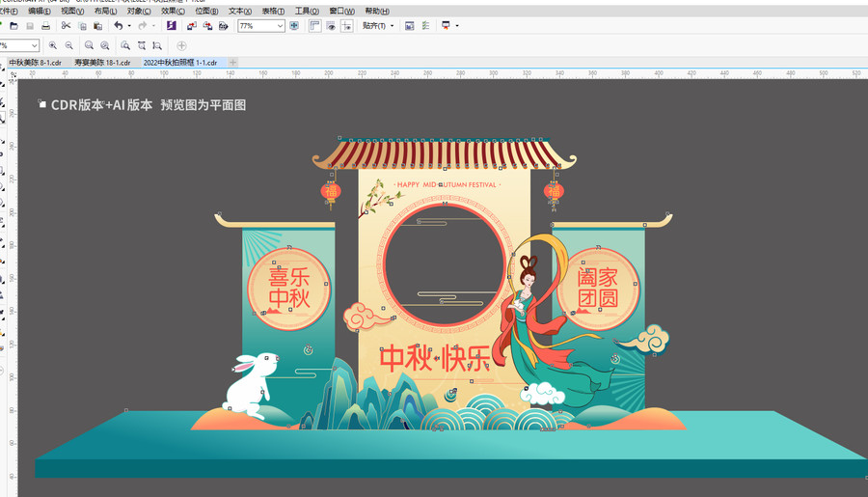Undo the last action
868x497 pixels.
(119, 25)
